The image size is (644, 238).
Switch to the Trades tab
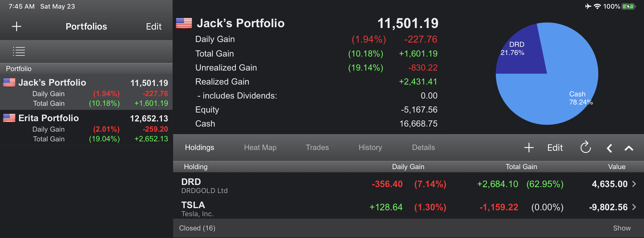coord(317,148)
